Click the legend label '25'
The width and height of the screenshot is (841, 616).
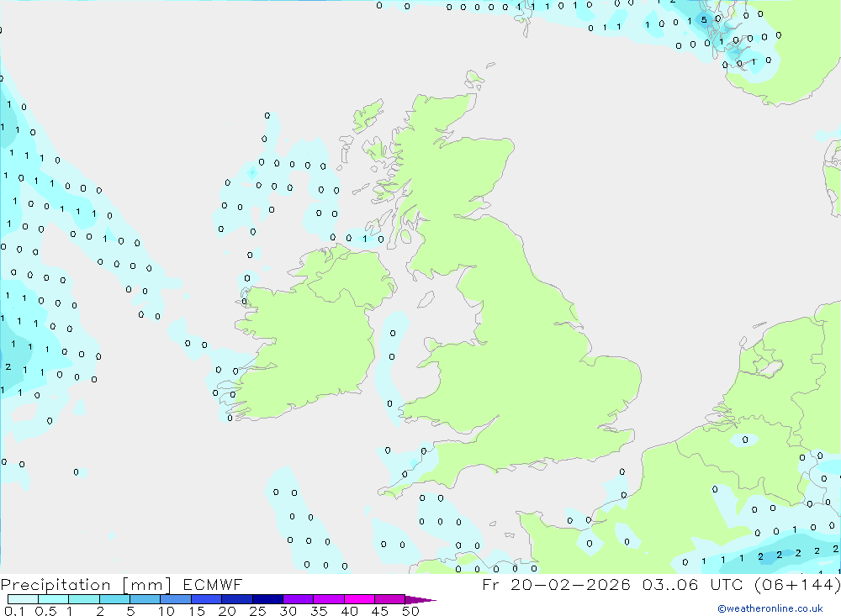[x=257, y=611]
